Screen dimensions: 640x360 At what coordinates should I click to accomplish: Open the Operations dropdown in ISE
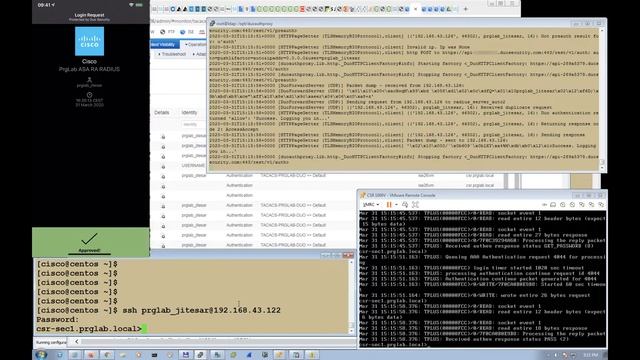pos(196,44)
